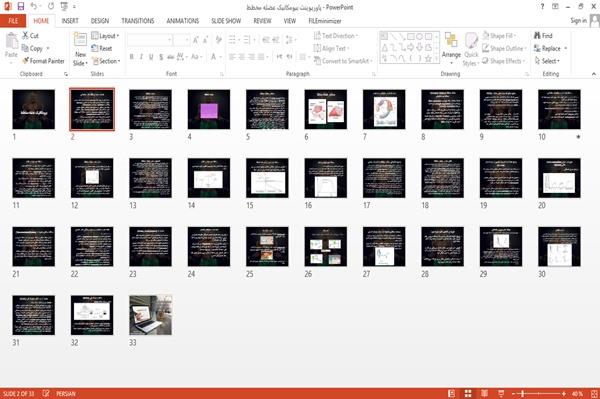Toggle bullet list formatting
Image resolution: width=600 pixels, height=399 pixels.
pyautogui.click(x=232, y=40)
